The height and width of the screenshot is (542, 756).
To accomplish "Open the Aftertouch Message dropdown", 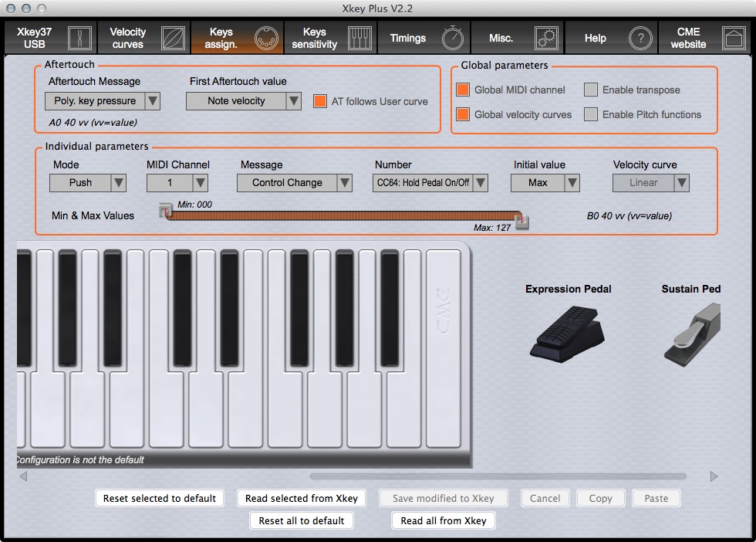I will click(102, 101).
